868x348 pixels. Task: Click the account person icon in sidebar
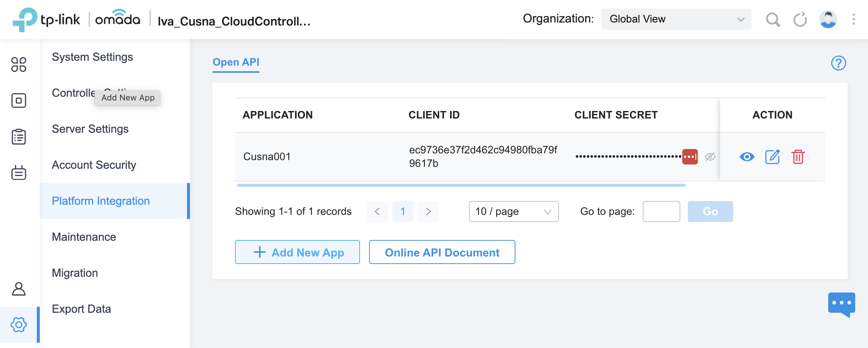pos(19,289)
